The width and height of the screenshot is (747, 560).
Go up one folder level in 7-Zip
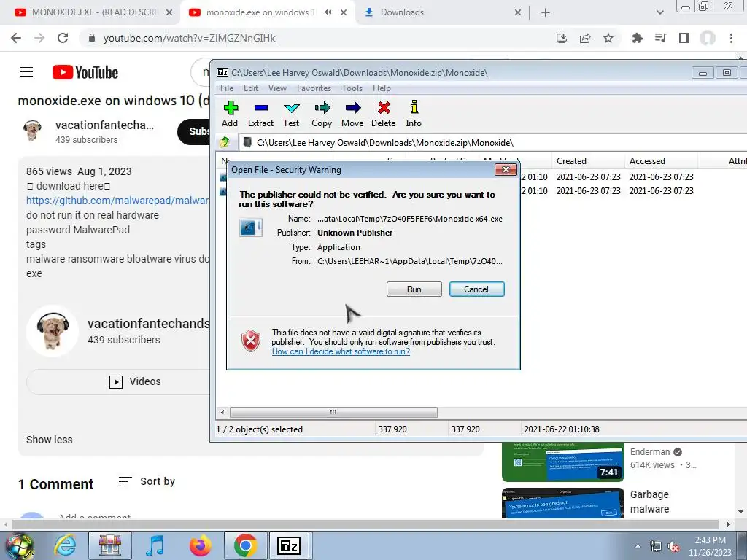(225, 142)
